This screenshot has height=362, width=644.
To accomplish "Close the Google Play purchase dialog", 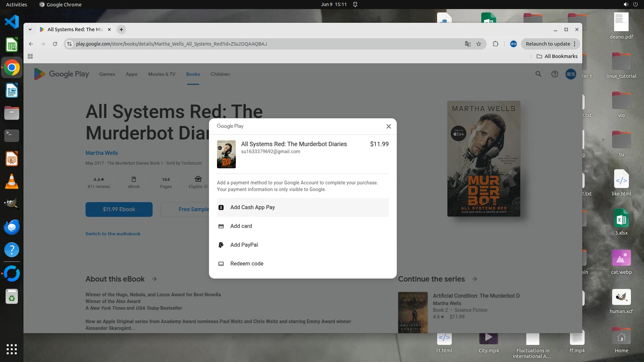I will point(388,126).
